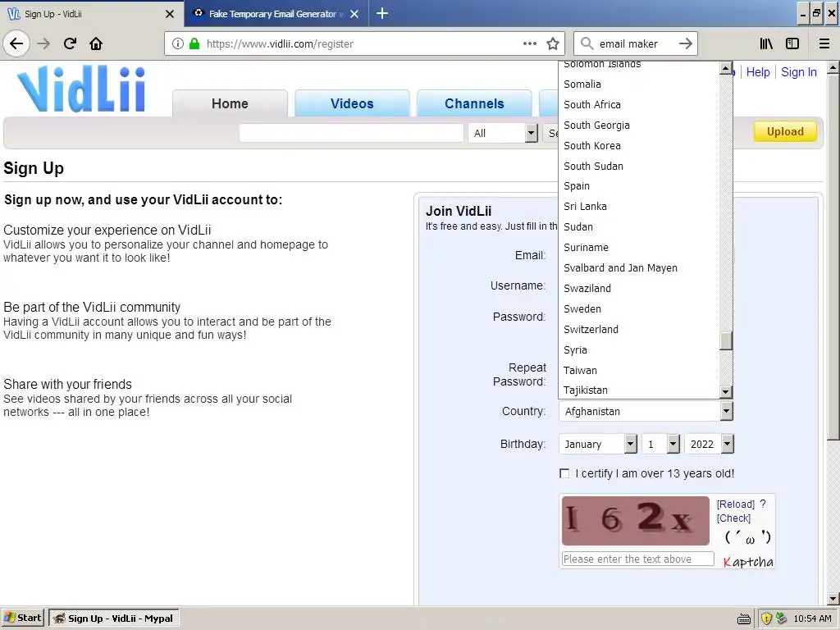Select Syria in country list

click(x=638, y=349)
